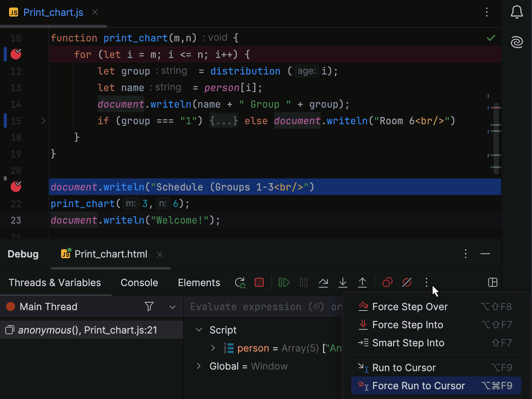This screenshot has width=532, height=399.
Task: Switch to the Console tab
Action: [x=139, y=283]
